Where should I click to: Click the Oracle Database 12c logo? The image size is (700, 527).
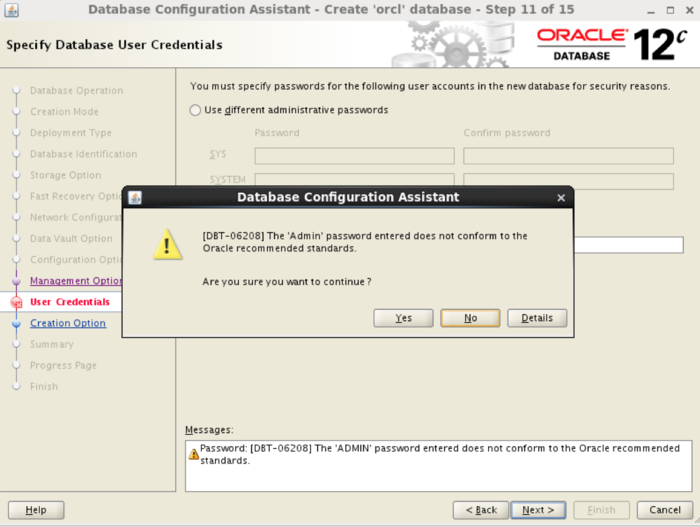point(612,44)
